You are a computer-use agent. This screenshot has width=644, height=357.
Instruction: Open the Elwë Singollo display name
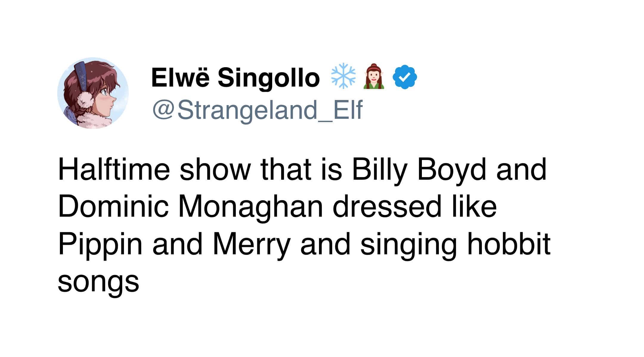tap(236, 78)
